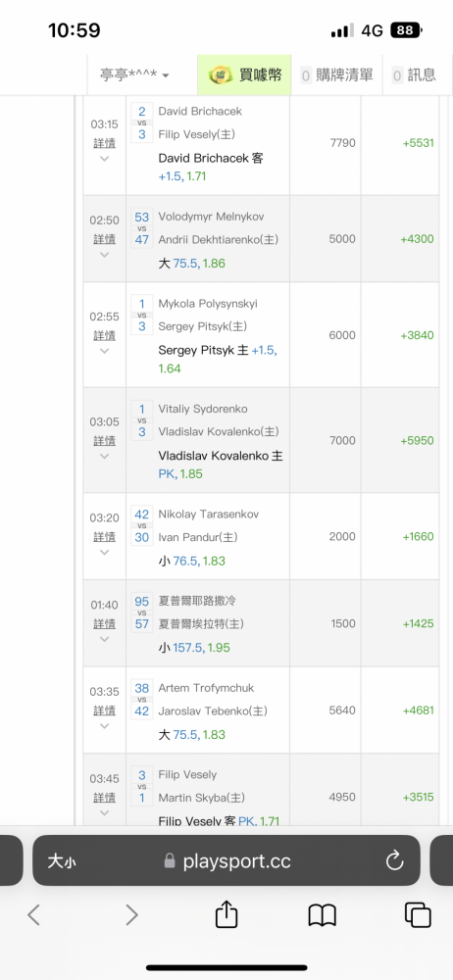The width and height of the screenshot is (453, 980).
Task: Tap the coin icon beside 買噱幣
Action: [221, 75]
